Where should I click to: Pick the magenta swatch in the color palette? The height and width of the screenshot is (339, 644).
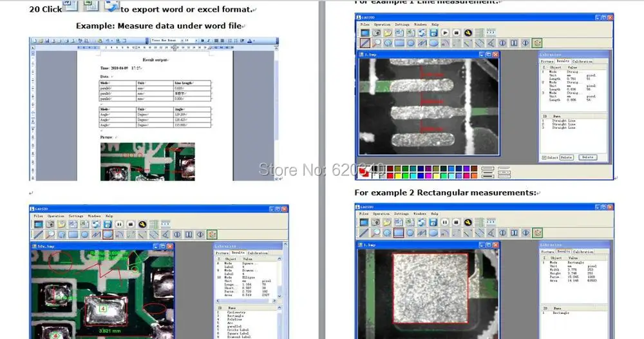pos(428,176)
